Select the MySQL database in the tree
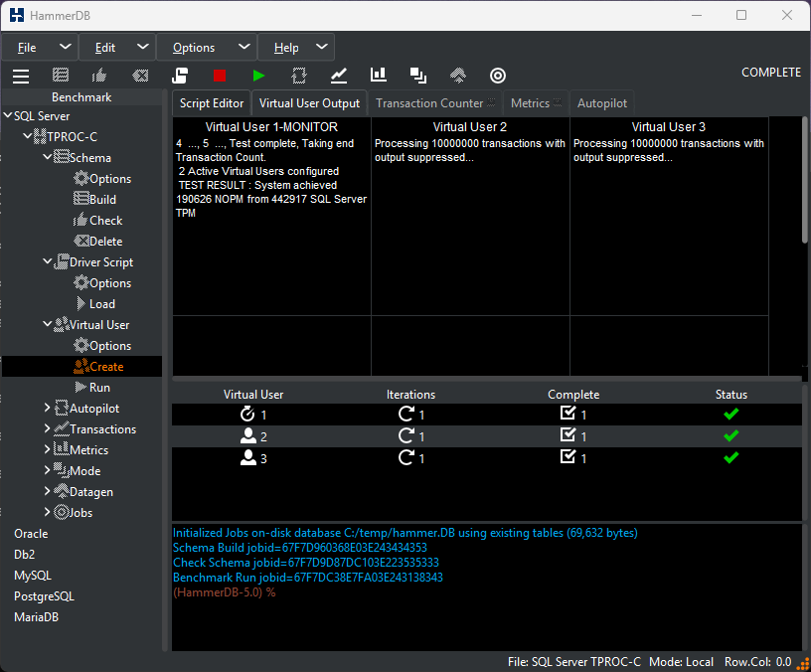811x672 pixels. point(33,576)
